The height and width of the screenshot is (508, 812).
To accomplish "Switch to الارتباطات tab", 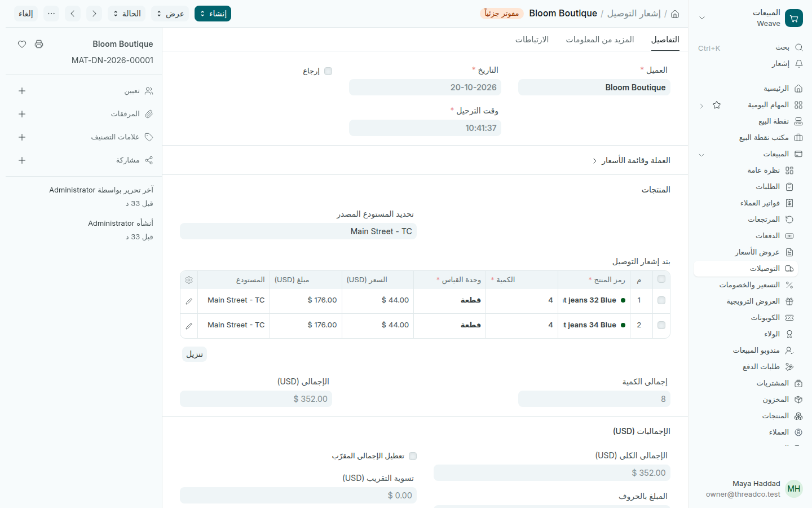I will point(532,40).
